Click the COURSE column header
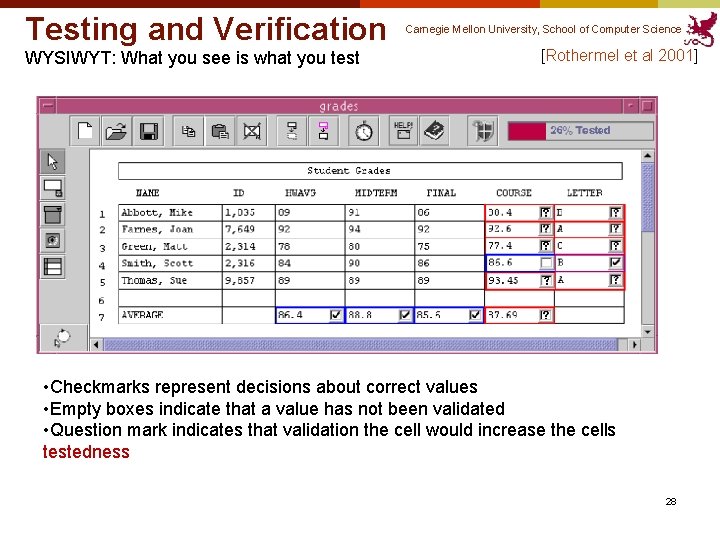Viewport: 720px width, 540px height. click(514, 193)
